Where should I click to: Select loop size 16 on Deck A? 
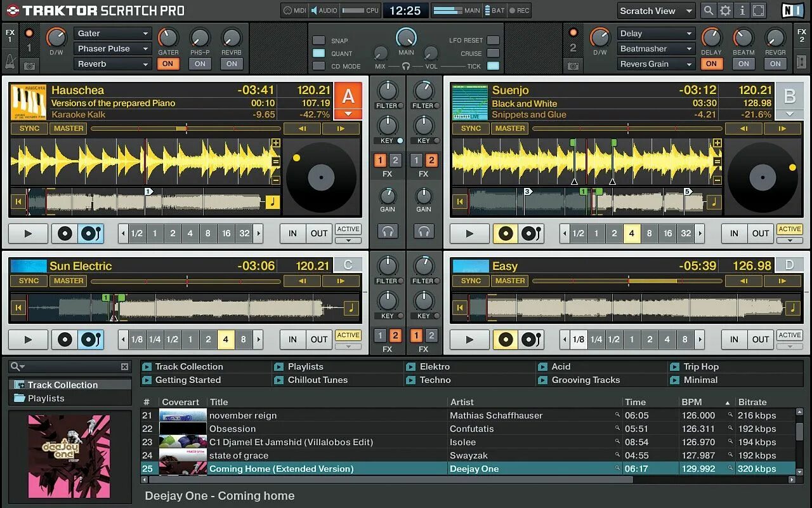226,234
